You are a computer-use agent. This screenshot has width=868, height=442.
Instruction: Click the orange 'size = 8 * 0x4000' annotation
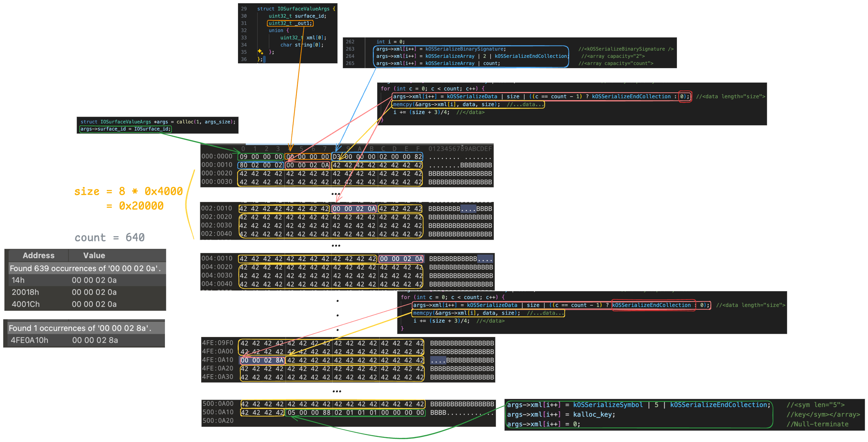point(128,192)
